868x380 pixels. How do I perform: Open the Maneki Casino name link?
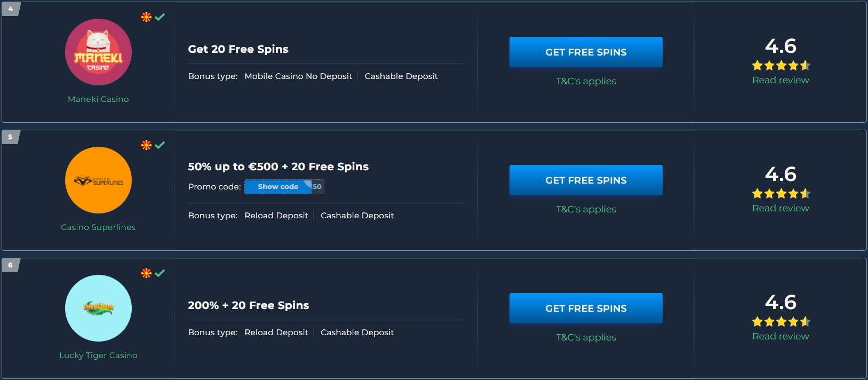98,99
